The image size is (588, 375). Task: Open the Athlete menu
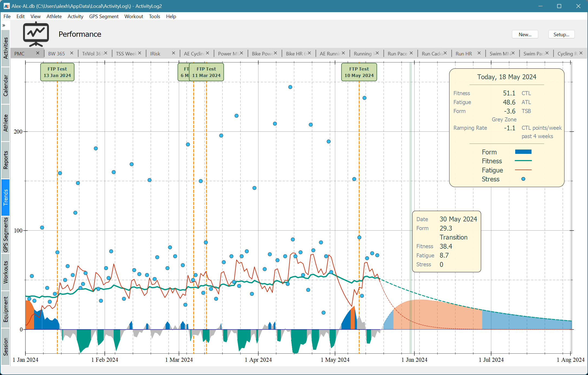coord(54,16)
